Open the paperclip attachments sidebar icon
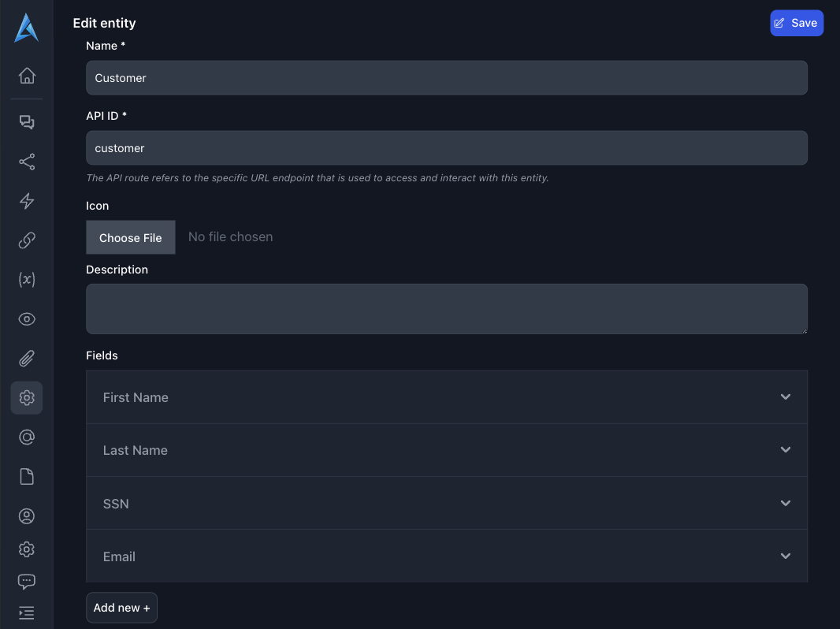840x629 pixels. (x=27, y=359)
